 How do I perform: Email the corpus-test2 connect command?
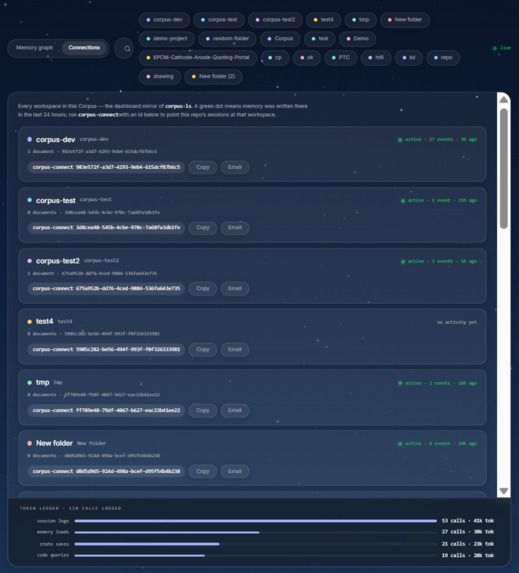235,289
